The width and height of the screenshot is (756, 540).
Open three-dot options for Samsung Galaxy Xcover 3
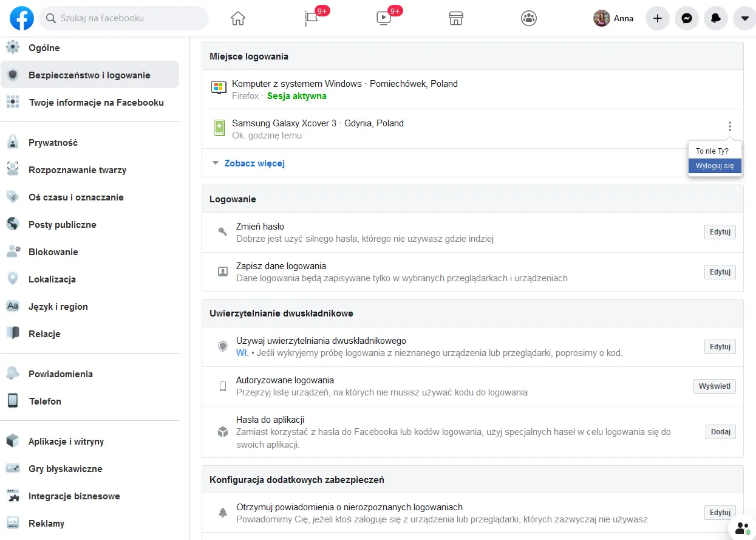729,126
